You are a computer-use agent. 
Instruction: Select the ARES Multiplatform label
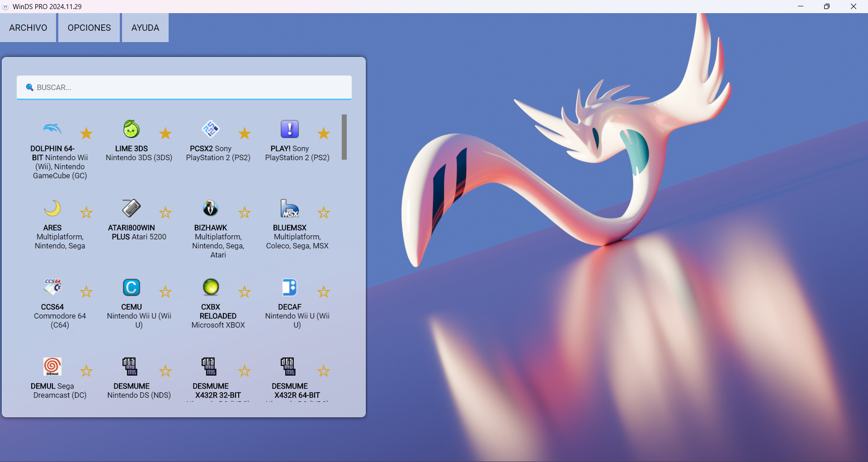60,237
